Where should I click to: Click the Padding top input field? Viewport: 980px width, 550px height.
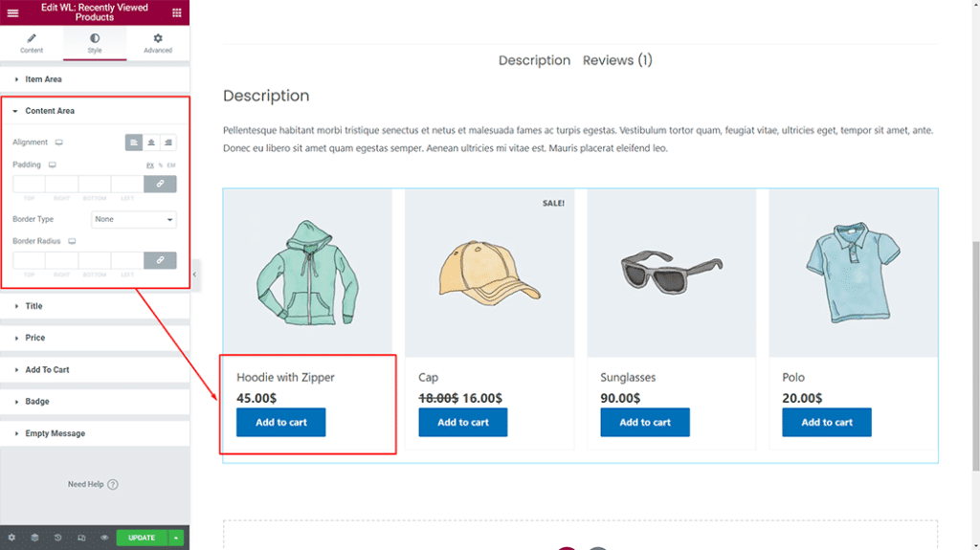29,184
